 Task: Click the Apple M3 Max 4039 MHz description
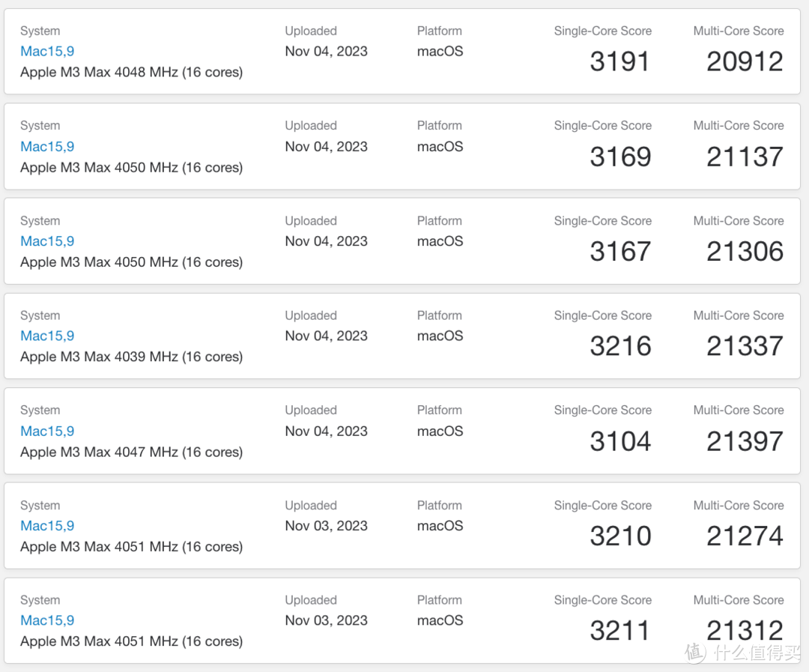click(132, 357)
